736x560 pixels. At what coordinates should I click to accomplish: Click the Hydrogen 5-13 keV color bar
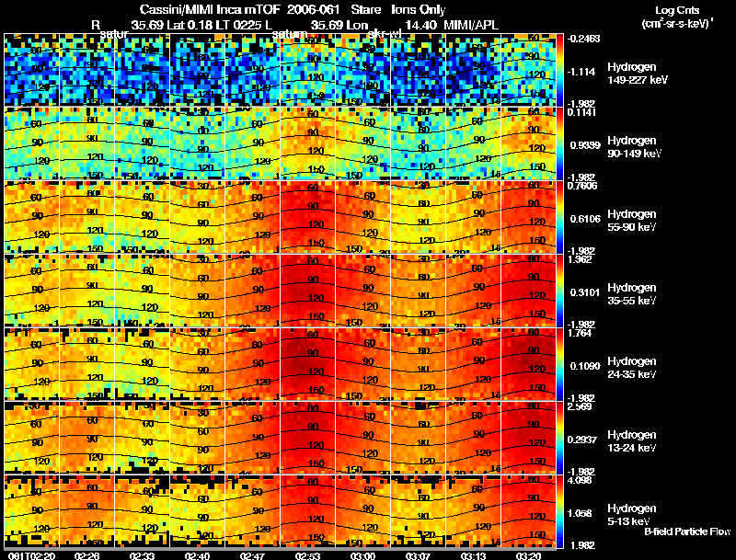pos(561,511)
